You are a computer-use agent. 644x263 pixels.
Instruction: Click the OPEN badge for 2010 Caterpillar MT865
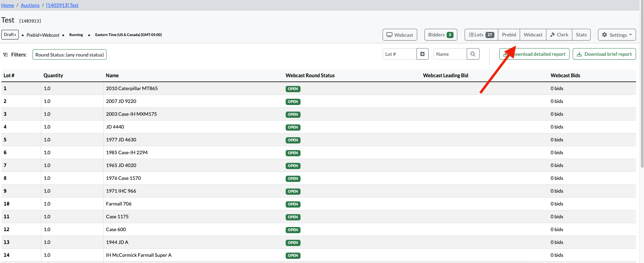(293, 89)
